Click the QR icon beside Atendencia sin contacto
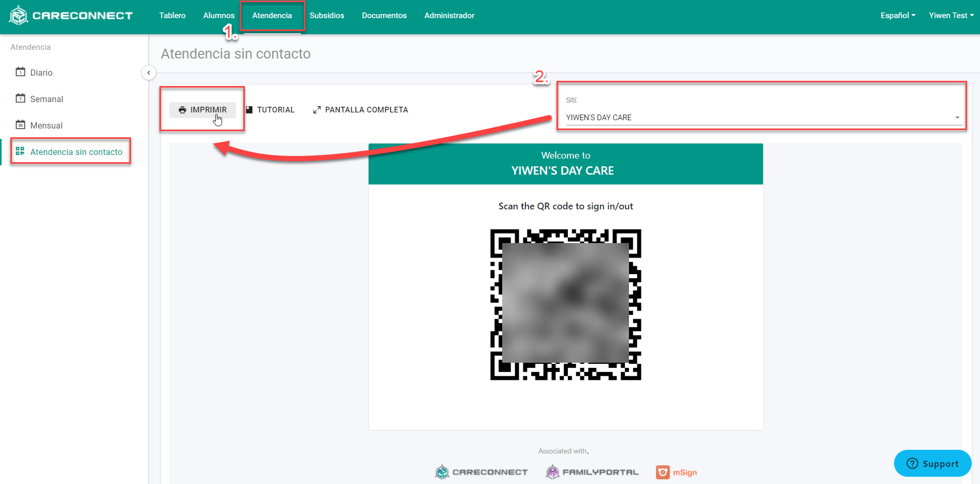Image resolution: width=980 pixels, height=484 pixels. point(20,151)
